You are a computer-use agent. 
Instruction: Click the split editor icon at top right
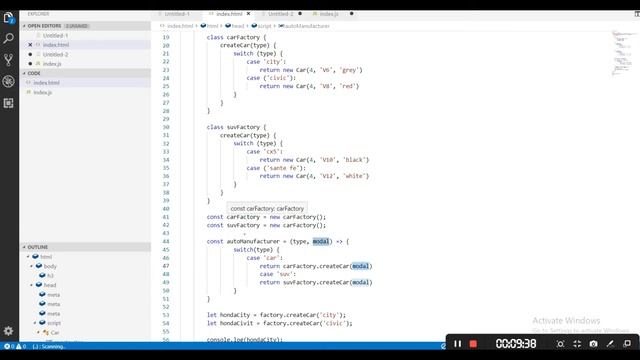pyautogui.click(x=637, y=14)
